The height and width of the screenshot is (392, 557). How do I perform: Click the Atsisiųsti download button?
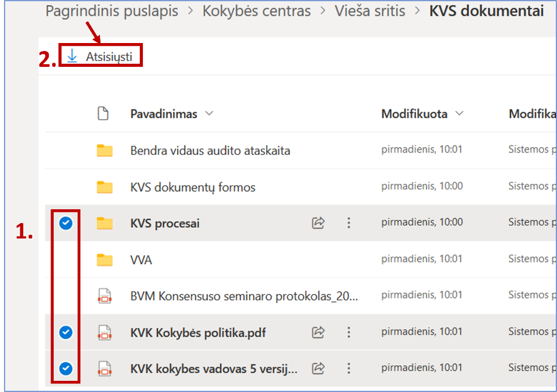pos(100,56)
